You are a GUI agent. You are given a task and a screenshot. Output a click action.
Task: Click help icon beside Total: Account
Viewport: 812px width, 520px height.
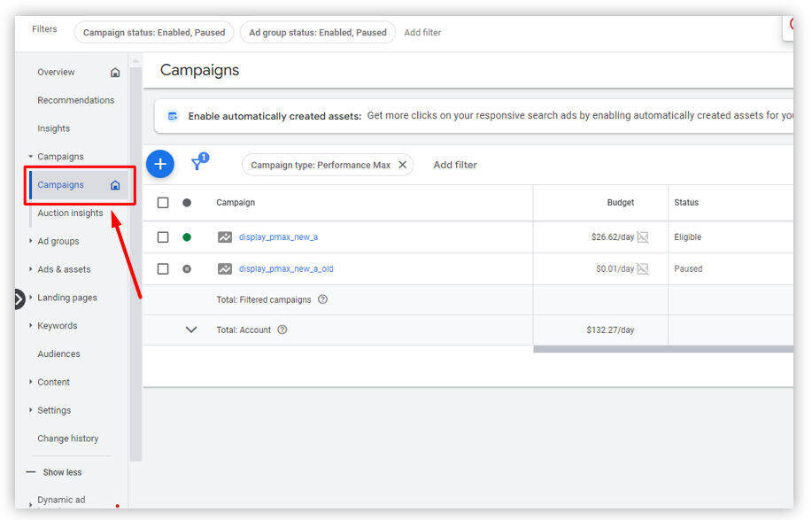tap(282, 330)
